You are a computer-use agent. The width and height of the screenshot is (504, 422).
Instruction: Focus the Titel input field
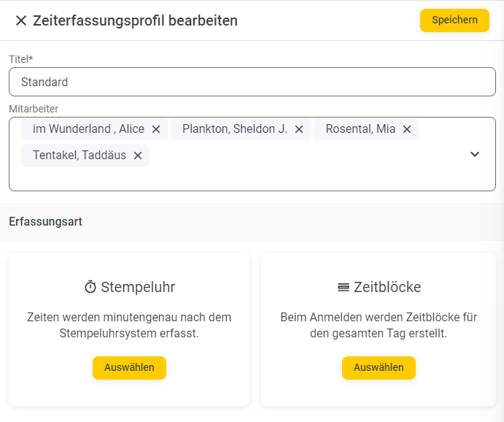pos(252,82)
